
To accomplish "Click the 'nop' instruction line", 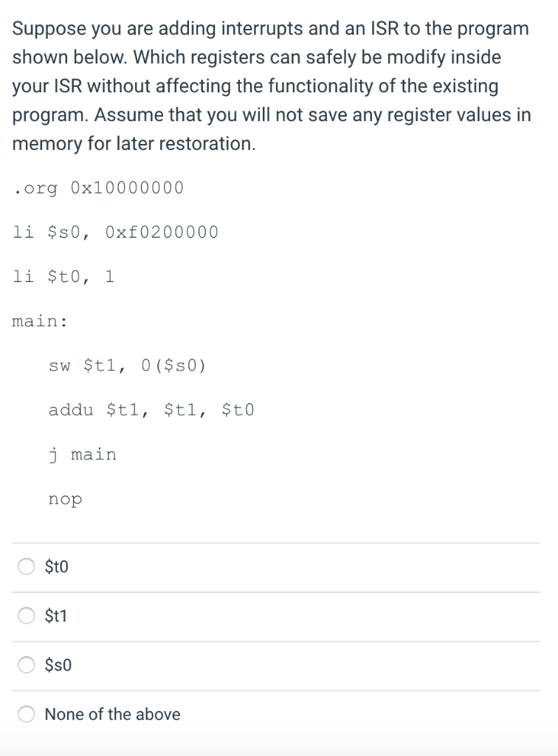I will [66, 500].
